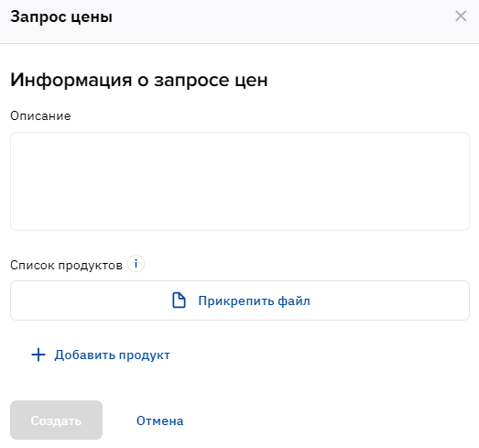Click the info icon beside Список продуктов

tap(136, 264)
